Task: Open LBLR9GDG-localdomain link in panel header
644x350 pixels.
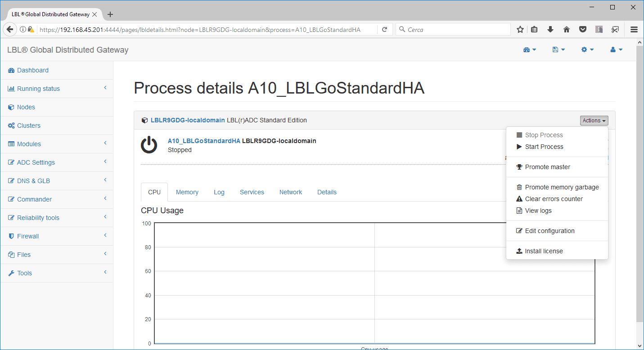Action: click(x=188, y=121)
